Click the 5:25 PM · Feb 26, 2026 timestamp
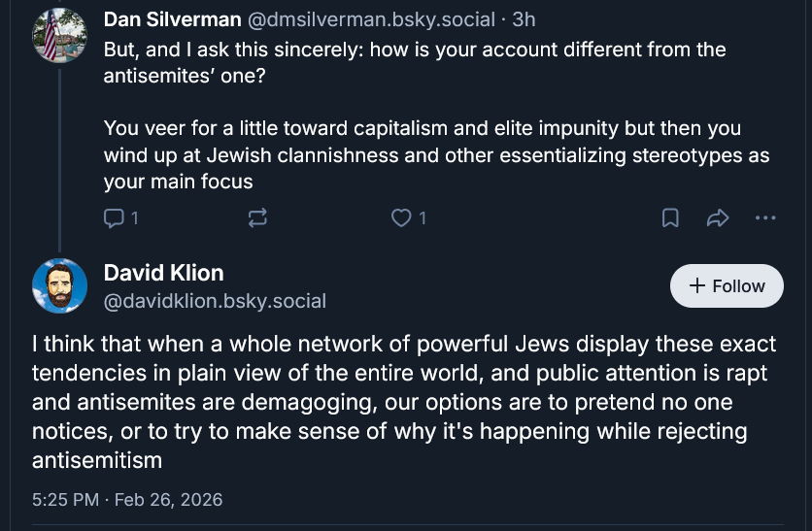Viewport: 812px width, 531px height. click(x=127, y=500)
